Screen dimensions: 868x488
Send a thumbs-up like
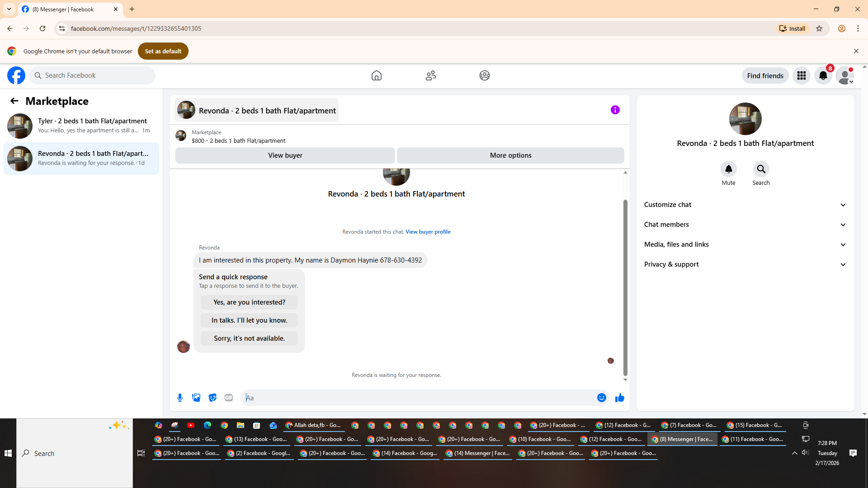(x=620, y=398)
